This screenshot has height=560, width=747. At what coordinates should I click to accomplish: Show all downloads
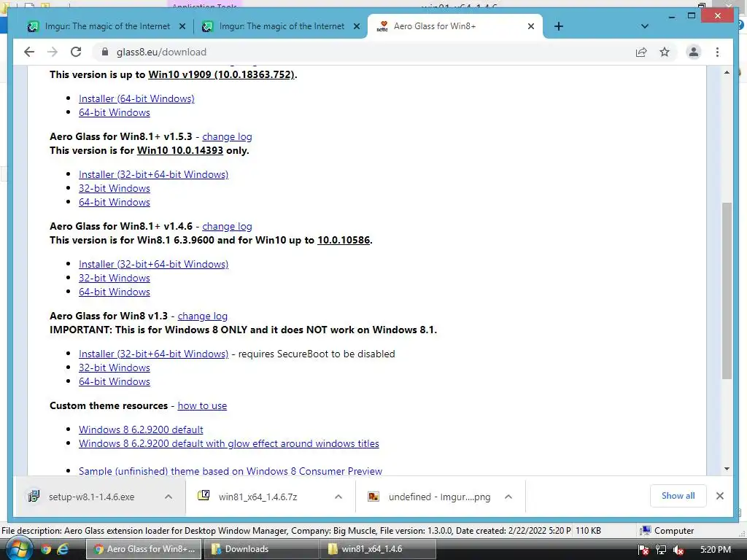tap(678, 496)
